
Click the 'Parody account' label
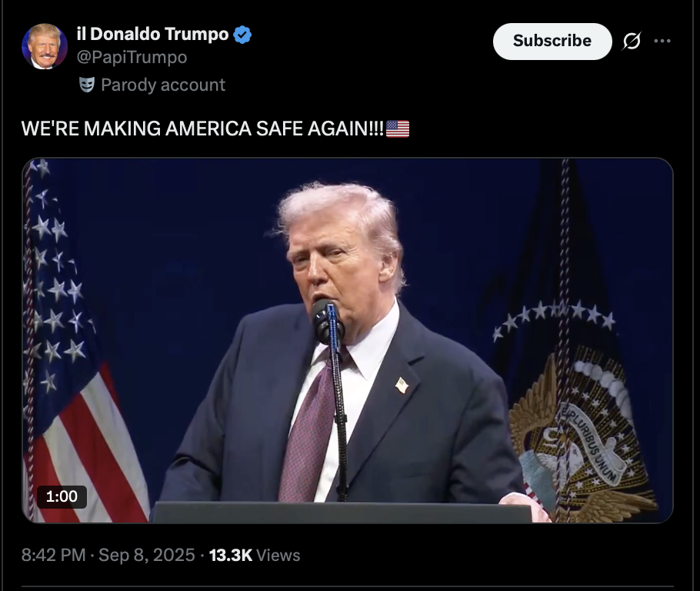click(163, 85)
